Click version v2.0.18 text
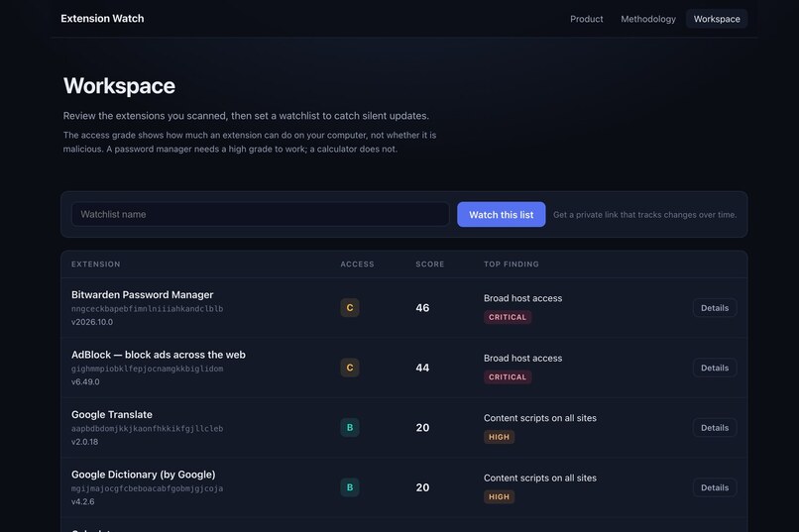The height and width of the screenshot is (532, 799). tap(84, 442)
